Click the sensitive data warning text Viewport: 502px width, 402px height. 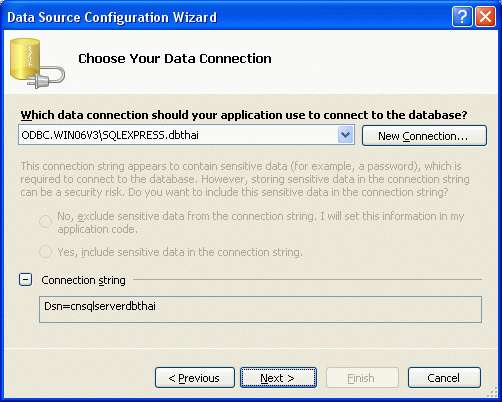(245, 179)
